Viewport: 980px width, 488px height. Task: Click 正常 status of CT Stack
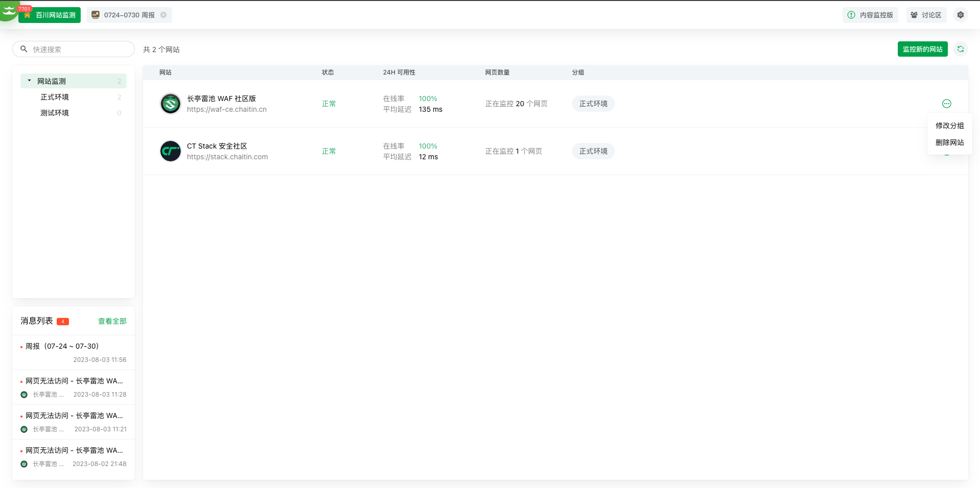click(x=329, y=151)
